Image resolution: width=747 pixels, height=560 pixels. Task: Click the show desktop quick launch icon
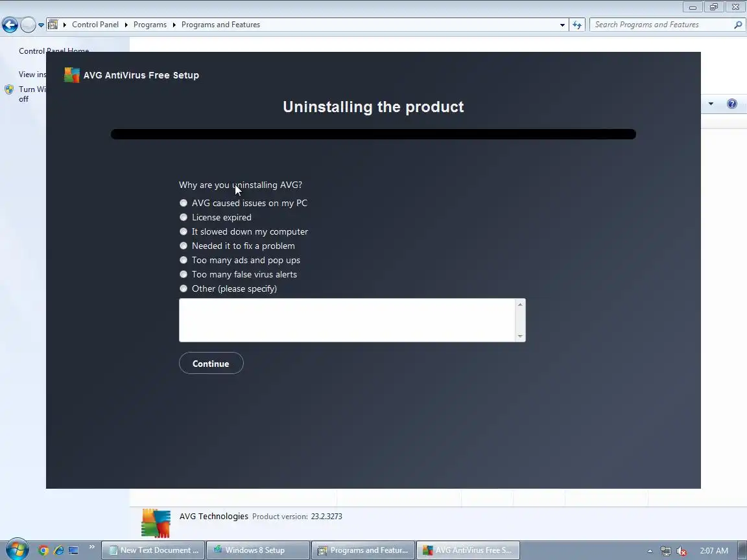tap(73, 550)
